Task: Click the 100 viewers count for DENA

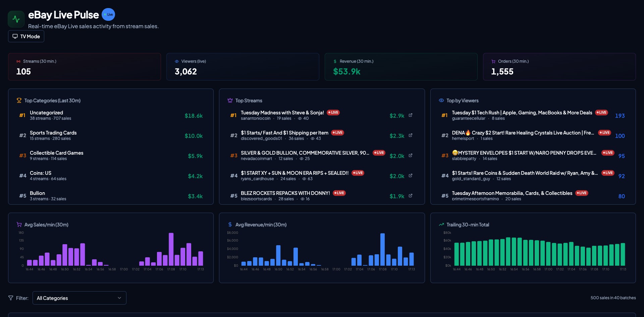Action: [620, 136]
